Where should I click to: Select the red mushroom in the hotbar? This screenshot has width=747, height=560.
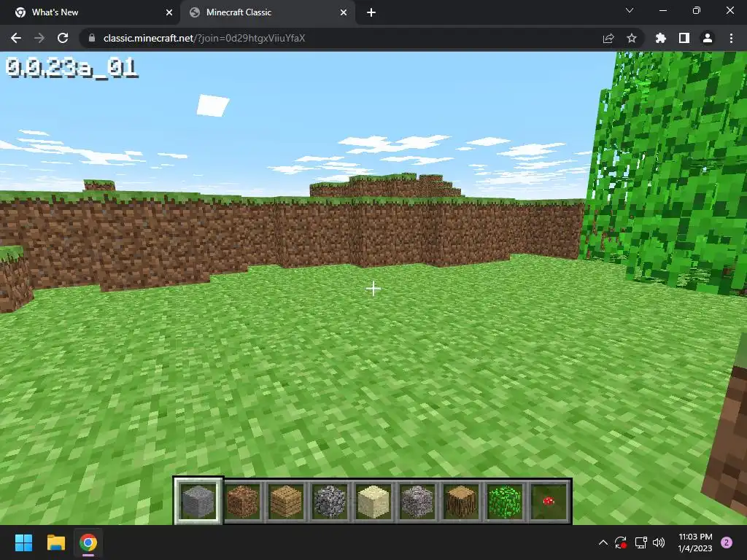pos(549,501)
